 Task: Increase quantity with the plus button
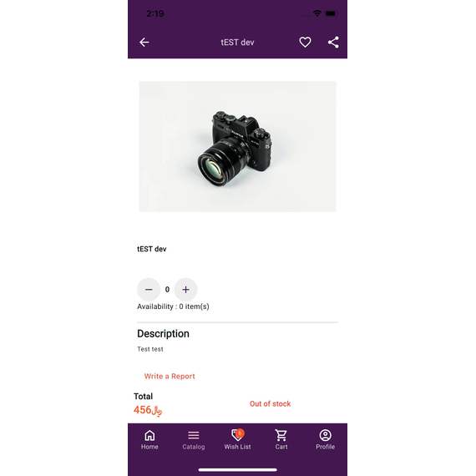pyautogui.click(x=185, y=289)
